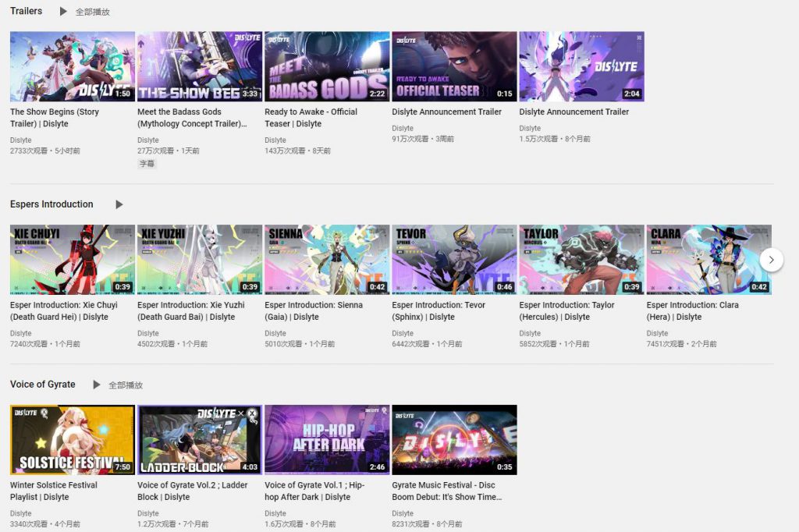
Task: Open the Xie Chuyi esper thumbnail
Action: 73,260
